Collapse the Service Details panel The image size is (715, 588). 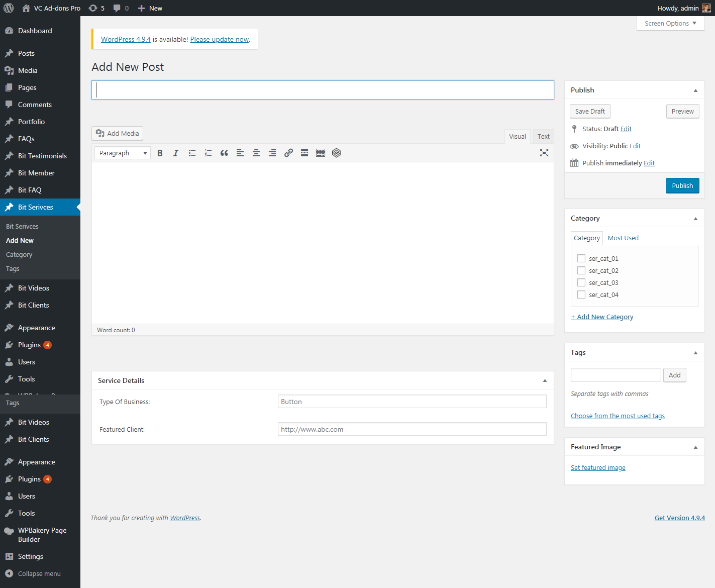(x=545, y=380)
